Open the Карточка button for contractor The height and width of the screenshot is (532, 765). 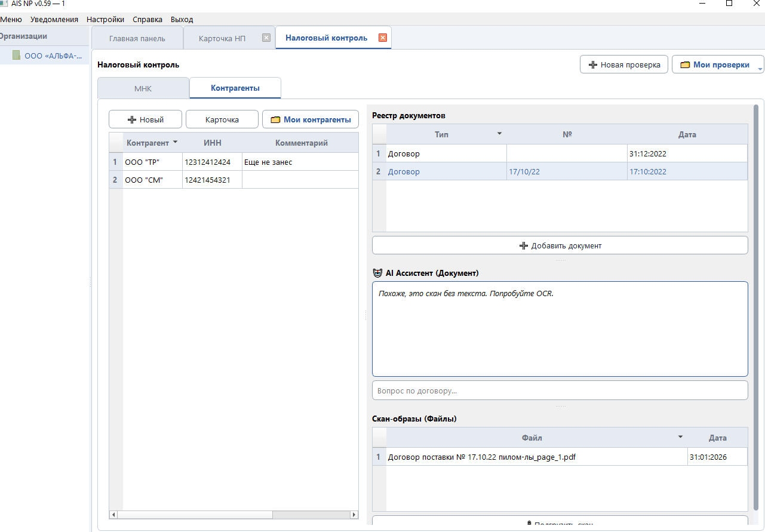(222, 119)
